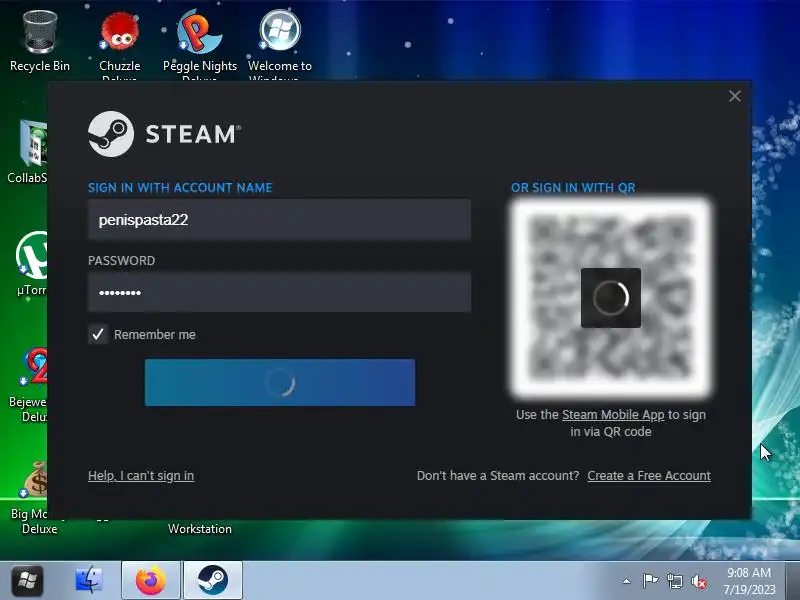
Task: Open the uTorrent desktop icon
Action: click(32, 263)
